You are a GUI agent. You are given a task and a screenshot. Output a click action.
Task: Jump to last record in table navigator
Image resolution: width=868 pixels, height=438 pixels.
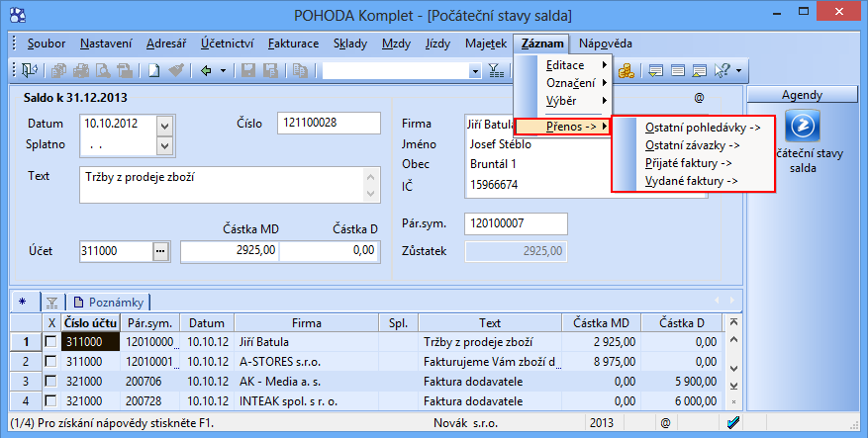click(734, 386)
